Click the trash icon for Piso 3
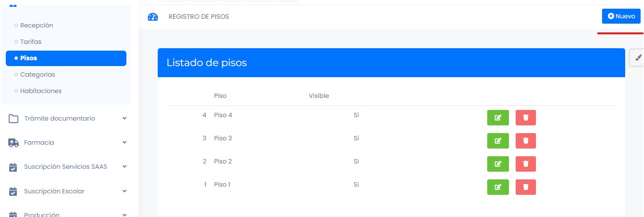Image resolution: width=644 pixels, height=217 pixels. [525, 141]
